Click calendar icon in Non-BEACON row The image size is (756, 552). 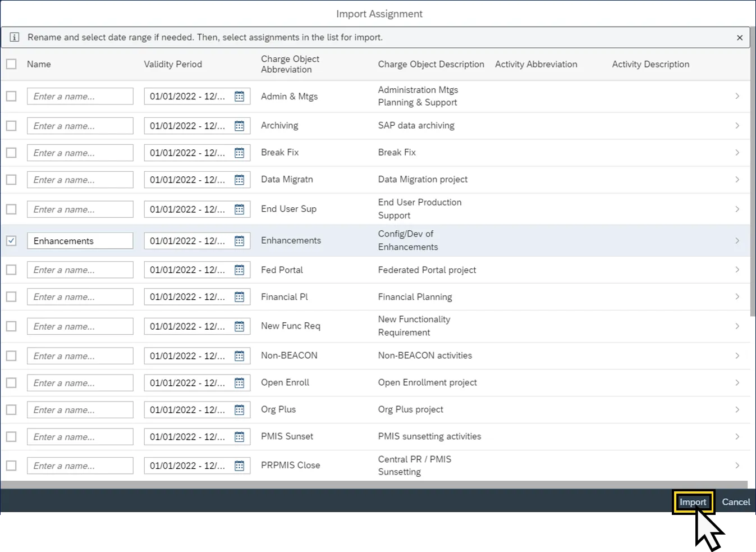pyautogui.click(x=239, y=356)
